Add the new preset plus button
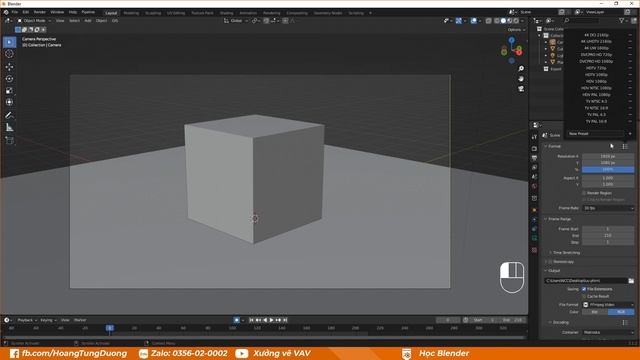The height and width of the screenshot is (360, 640). [630, 133]
